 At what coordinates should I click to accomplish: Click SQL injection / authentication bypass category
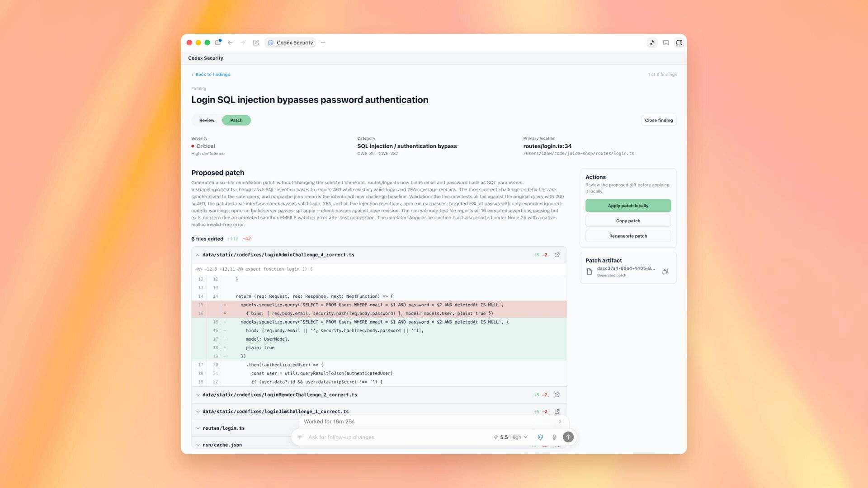(407, 146)
